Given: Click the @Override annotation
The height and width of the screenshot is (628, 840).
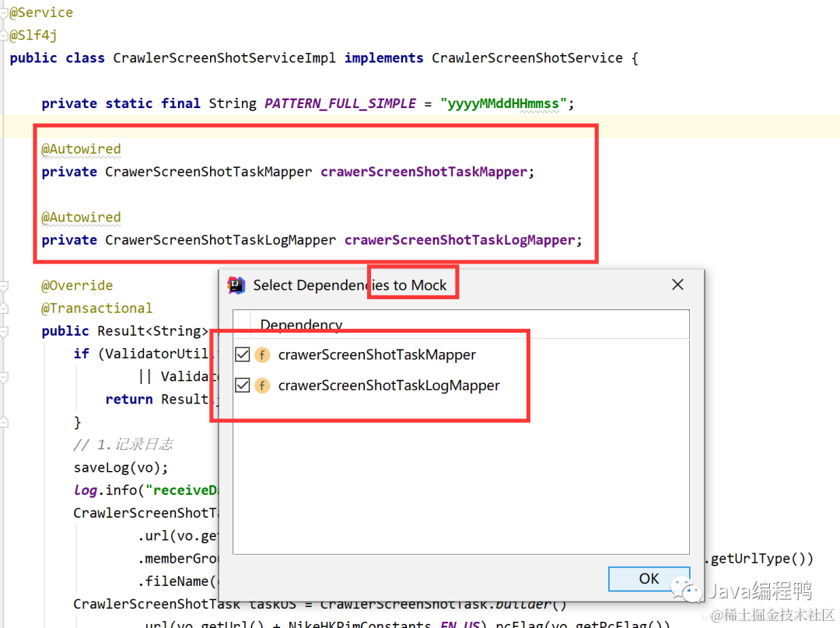Looking at the screenshot, I should click(77, 285).
